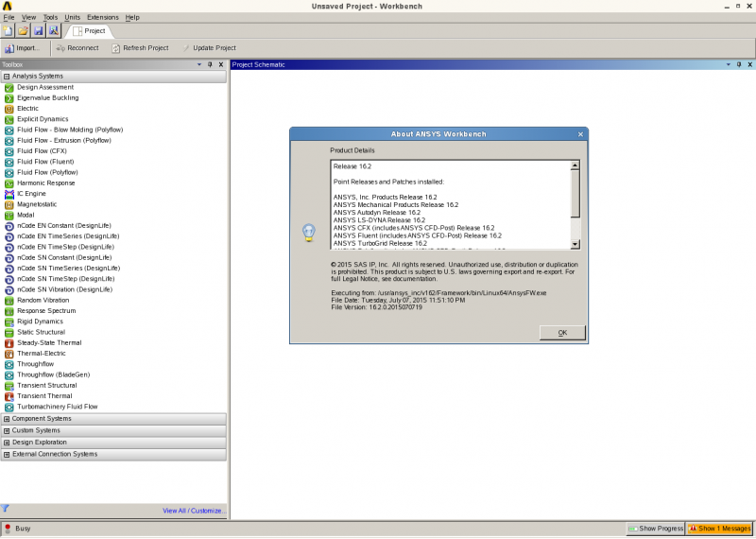Image resolution: width=756 pixels, height=539 pixels.
Task: Pin the Project Schematic panel
Action: click(739, 64)
